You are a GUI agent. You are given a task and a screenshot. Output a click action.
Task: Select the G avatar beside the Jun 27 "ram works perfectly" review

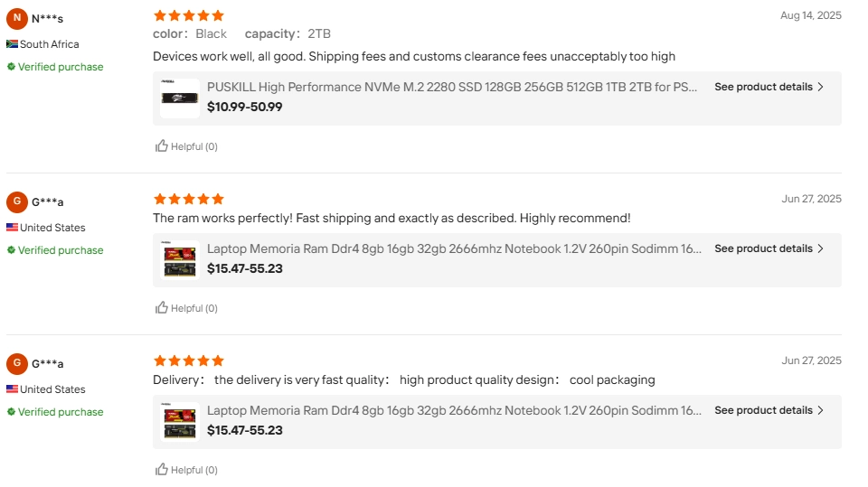click(x=17, y=201)
